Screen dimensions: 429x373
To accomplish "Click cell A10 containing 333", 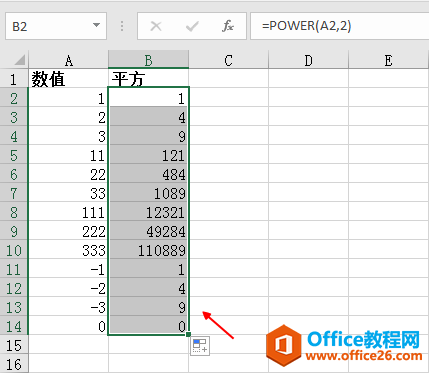I will [69, 249].
